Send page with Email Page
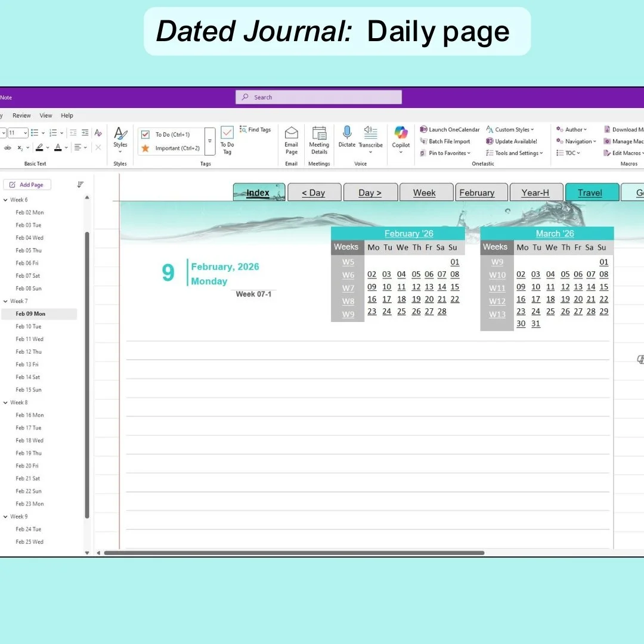The width and height of the screenshot is (644, 644). pyautogui.click(x=291, y=138)
